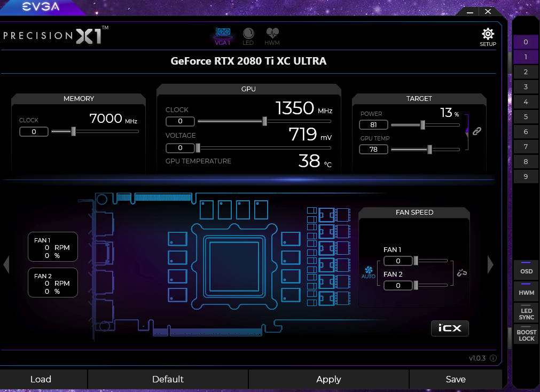
Task: Go to previous page with left arrow
Action: click(x=6, y=264)
